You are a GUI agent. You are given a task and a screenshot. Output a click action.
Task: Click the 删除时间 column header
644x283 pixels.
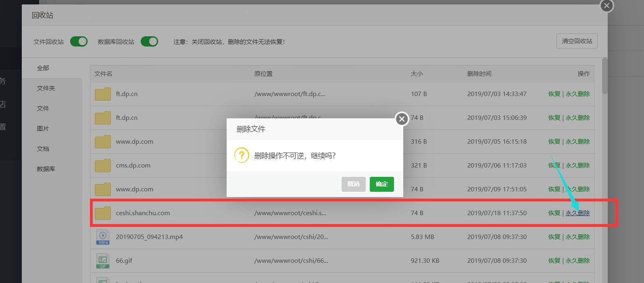tap(479, 73)
